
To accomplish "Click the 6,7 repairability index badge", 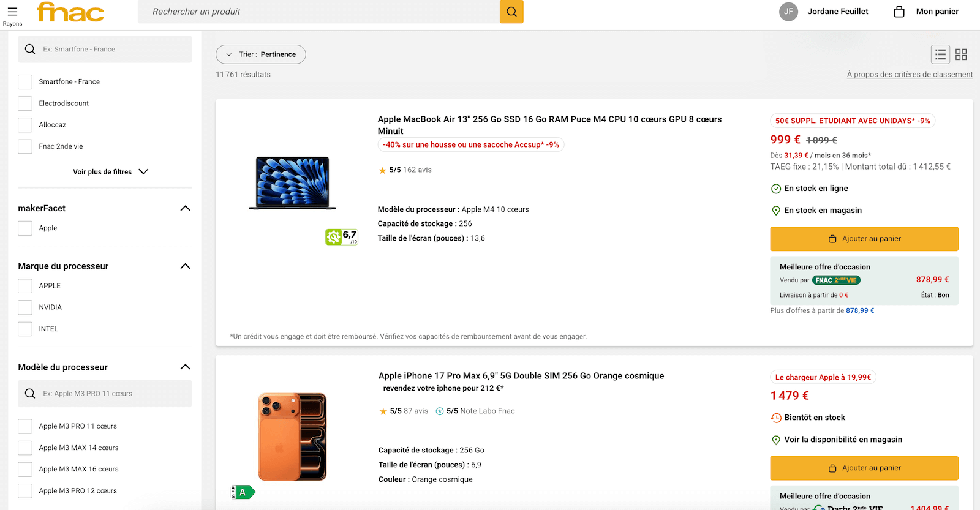I will [341, 237].
